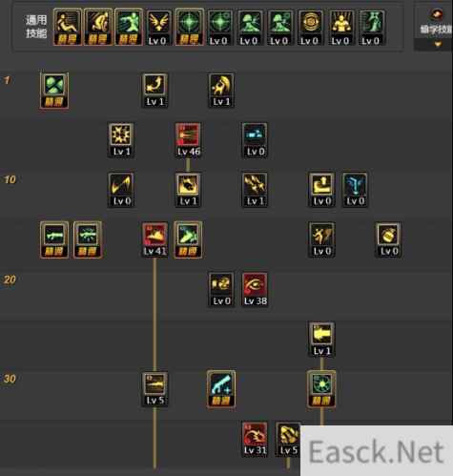Click the rifle skill labeled Lv 5 at row 30
The width and height of the screenshot is (453, 476).
(x=154, y=389)
